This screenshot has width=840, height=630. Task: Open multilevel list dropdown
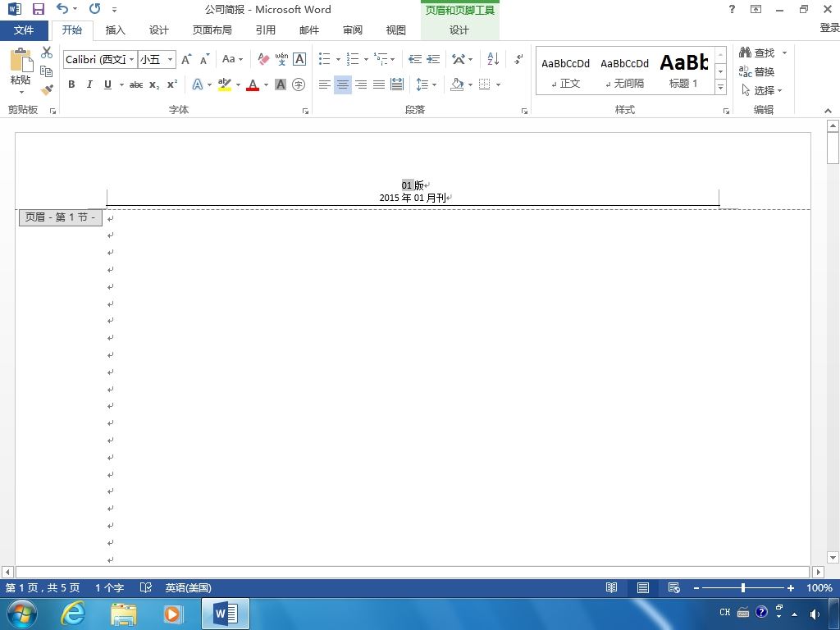393,59
